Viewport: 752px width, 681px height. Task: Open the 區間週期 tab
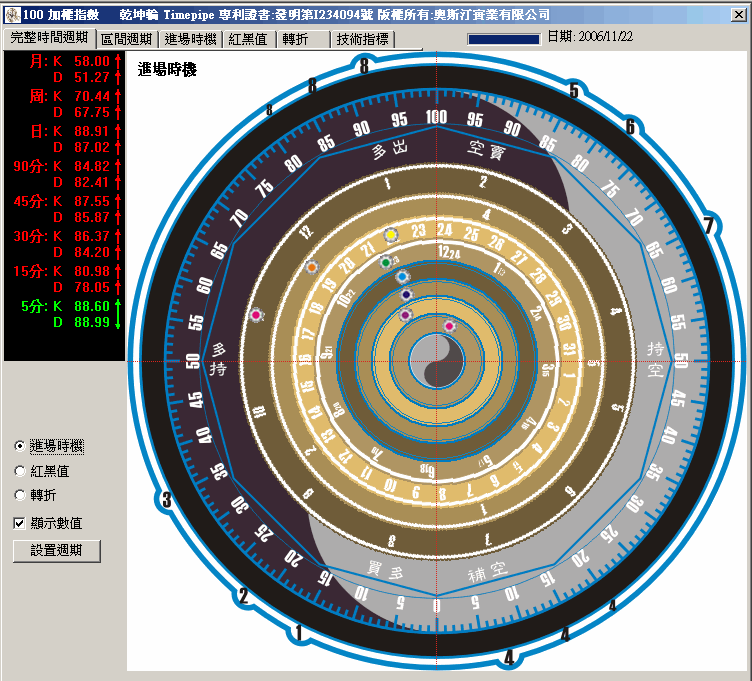coord(127,39)
